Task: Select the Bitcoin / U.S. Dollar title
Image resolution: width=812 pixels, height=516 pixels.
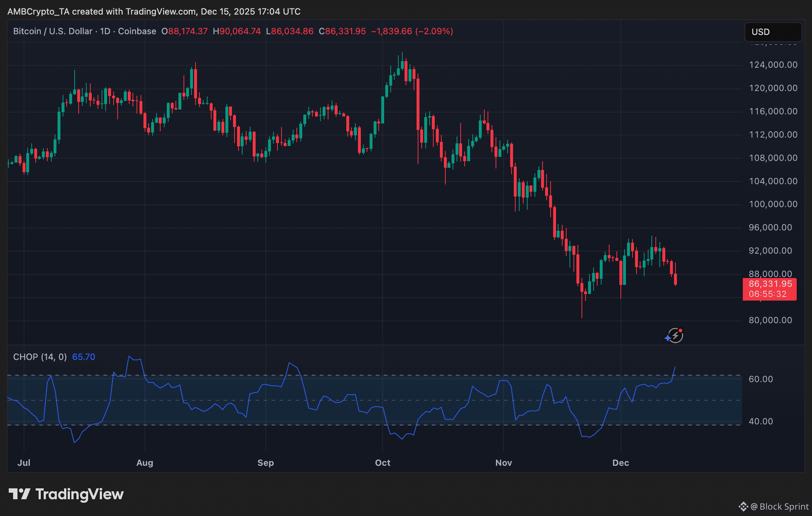Action: pos(52,31)
